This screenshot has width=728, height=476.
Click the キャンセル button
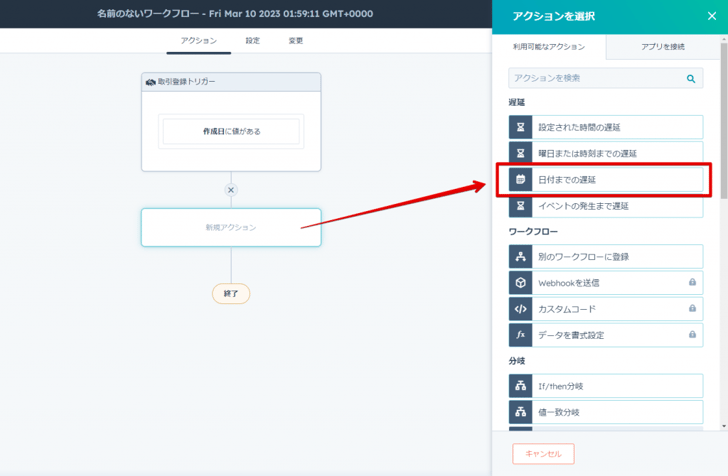click(543, 454)
